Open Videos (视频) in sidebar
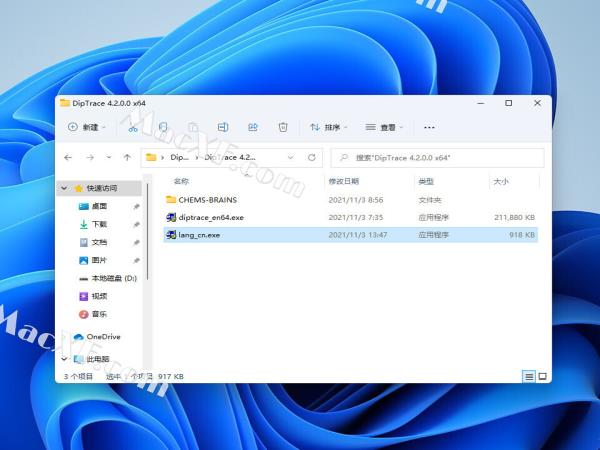 (x=99, y=296)
